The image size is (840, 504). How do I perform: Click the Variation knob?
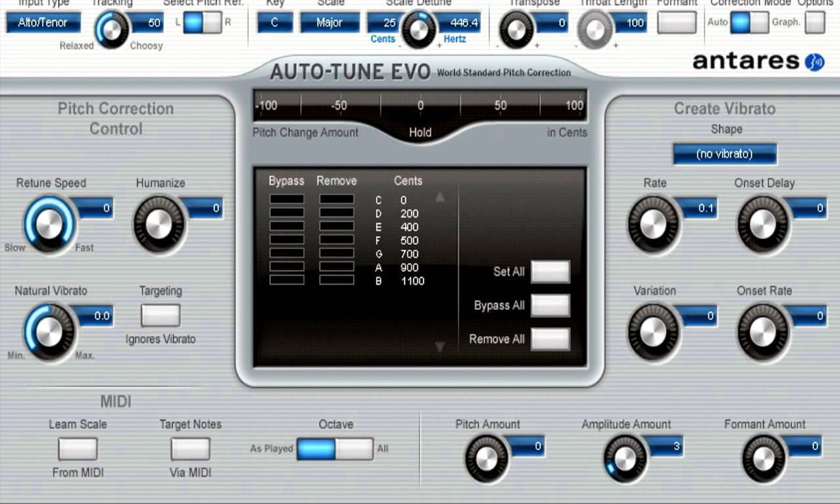click(x=653, y=332)
